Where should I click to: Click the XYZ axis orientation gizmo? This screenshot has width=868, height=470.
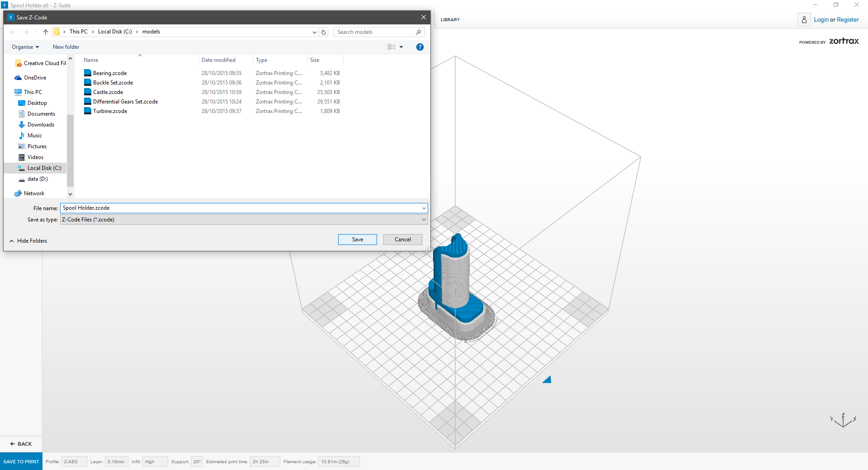click(843, 420)
